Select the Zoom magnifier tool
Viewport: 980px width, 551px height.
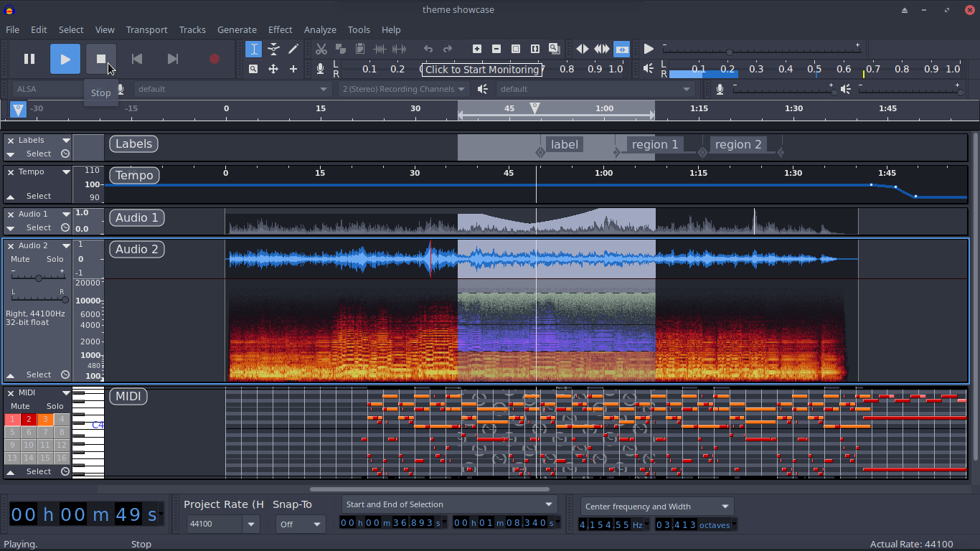(253, 69)
